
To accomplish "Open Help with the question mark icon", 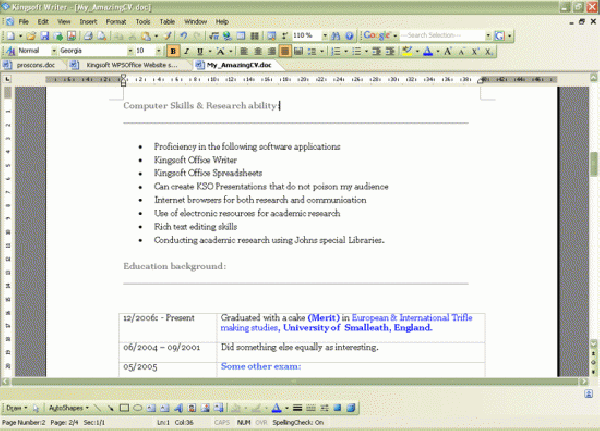I will point(349,36).
